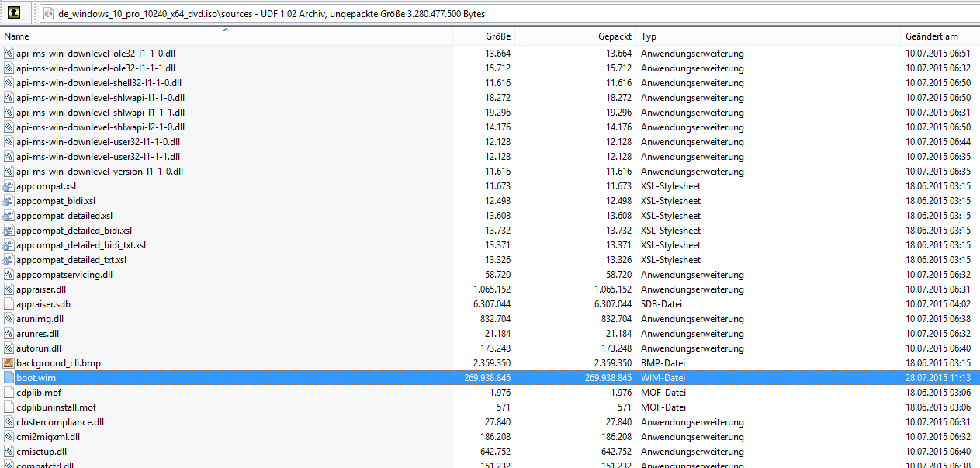Click the api-ms-win-downlevel-shlwapi-l2-1-0.dll file icon
The width and height of the screenshot is (980, 468).
tap(9, 127)
